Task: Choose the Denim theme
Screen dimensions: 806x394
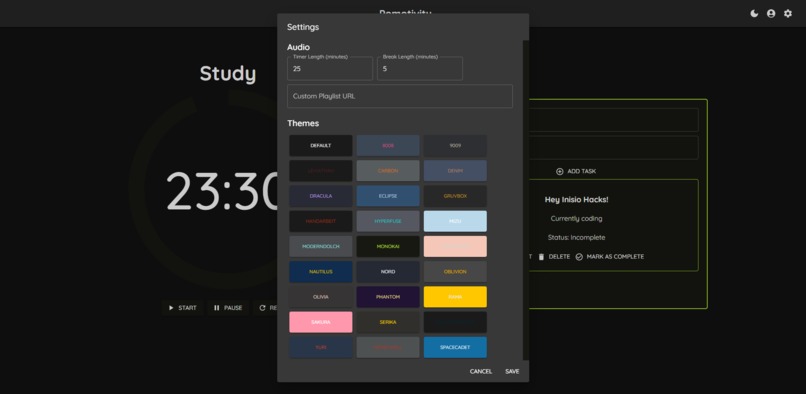Action: (x=455, y=171)
